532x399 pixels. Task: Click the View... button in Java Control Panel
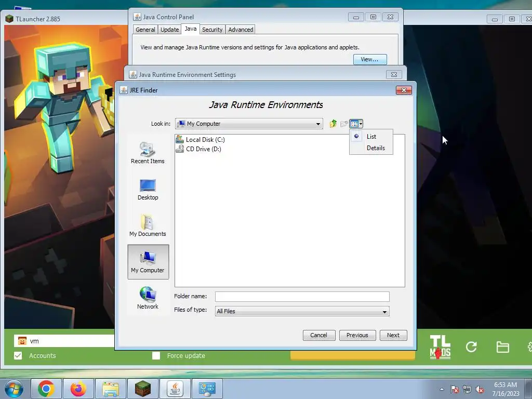tap(370, 59)
